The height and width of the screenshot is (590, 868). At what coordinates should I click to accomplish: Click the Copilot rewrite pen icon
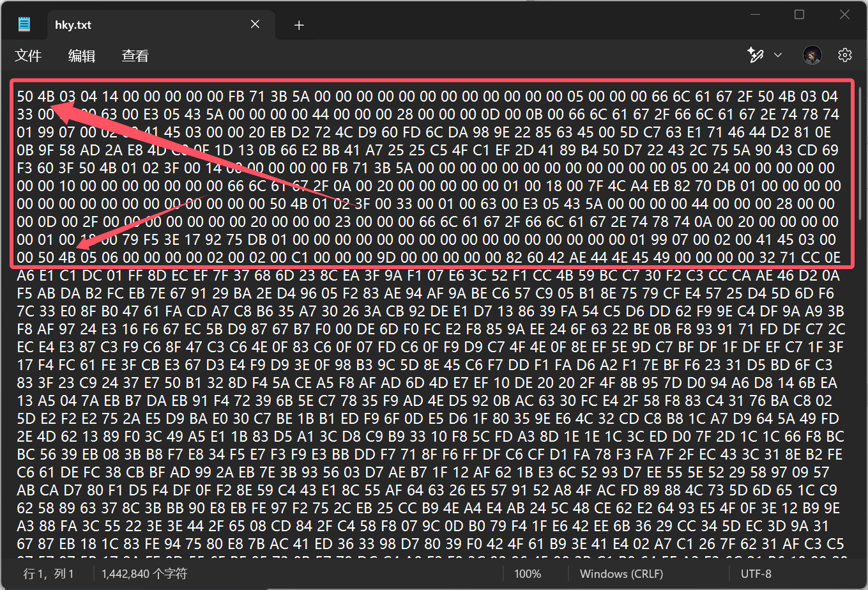point(756,56)
